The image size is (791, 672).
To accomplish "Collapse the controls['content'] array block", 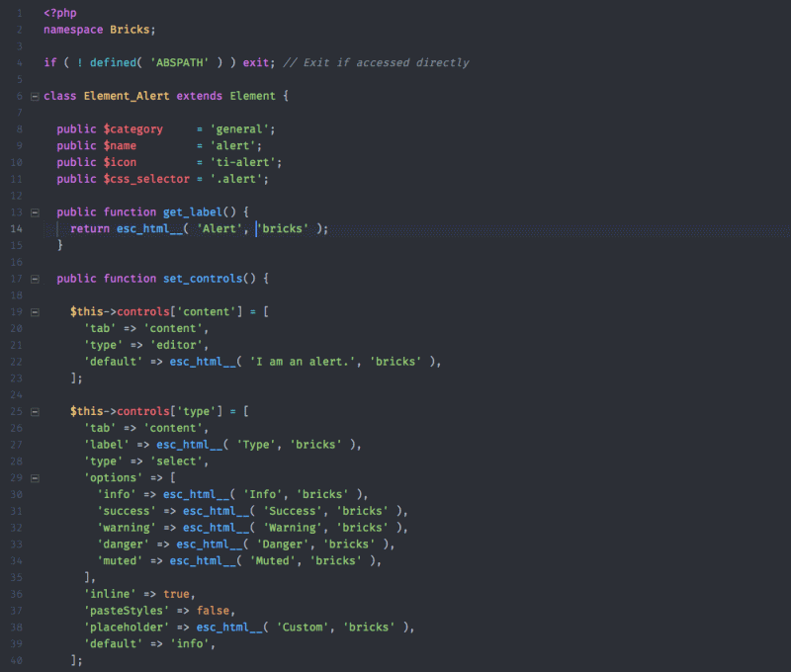I will coord(34,311).
